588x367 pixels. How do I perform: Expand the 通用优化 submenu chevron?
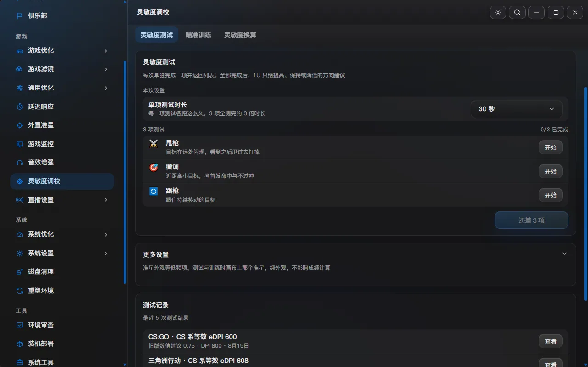pyautogui.click(x=106, y=88)
